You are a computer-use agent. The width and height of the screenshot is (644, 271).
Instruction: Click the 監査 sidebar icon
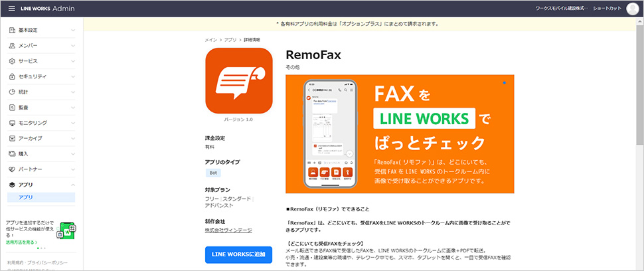coord(12,108)
